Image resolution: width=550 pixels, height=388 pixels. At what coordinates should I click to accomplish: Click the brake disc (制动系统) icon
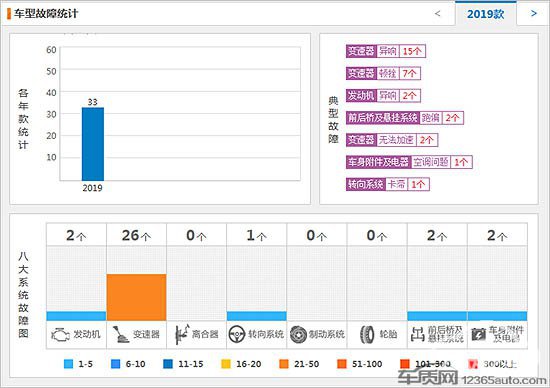[298, 334]
